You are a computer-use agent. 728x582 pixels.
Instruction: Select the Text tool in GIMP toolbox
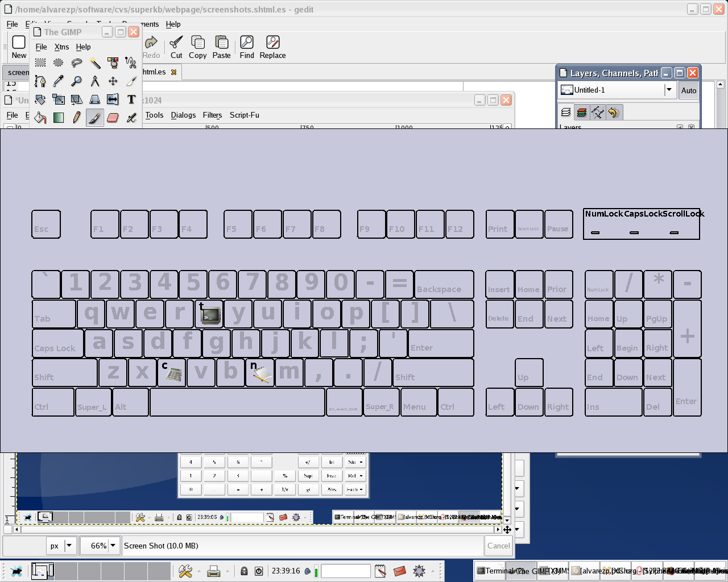coord(131,99)
